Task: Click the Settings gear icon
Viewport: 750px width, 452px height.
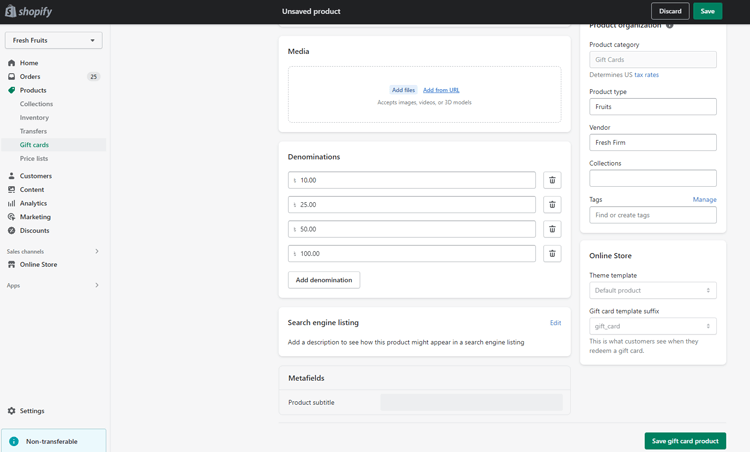Action: [x=11, y=411]
